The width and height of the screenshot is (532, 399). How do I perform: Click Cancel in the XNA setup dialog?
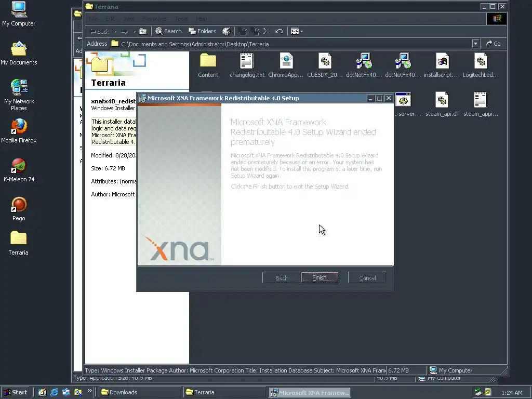coord(367,277)
